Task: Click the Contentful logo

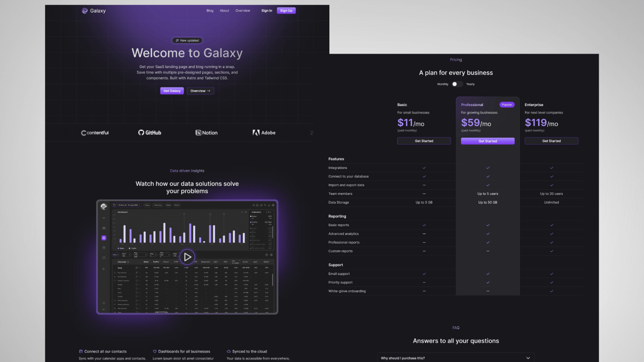Action: point(95,133)
